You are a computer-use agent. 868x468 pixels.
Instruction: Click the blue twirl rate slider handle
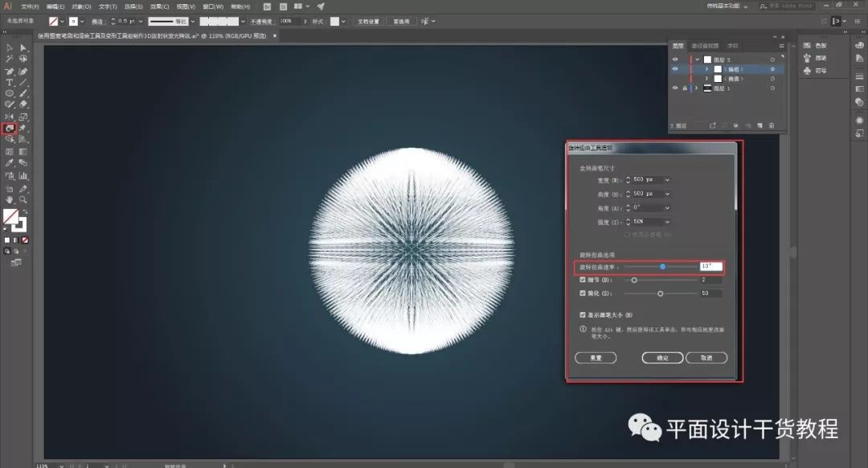click(662, 267)
